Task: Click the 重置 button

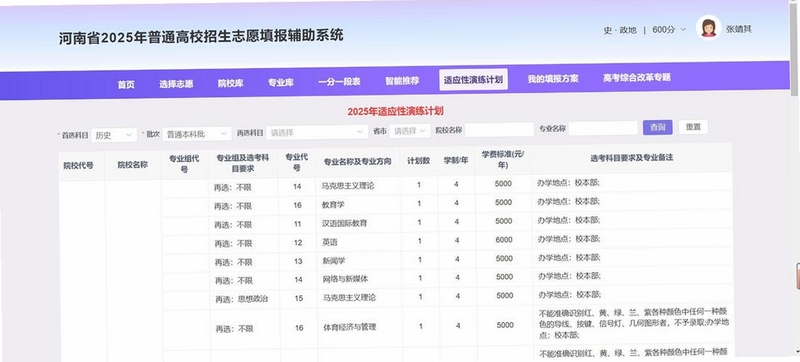Action: [693, 127]
